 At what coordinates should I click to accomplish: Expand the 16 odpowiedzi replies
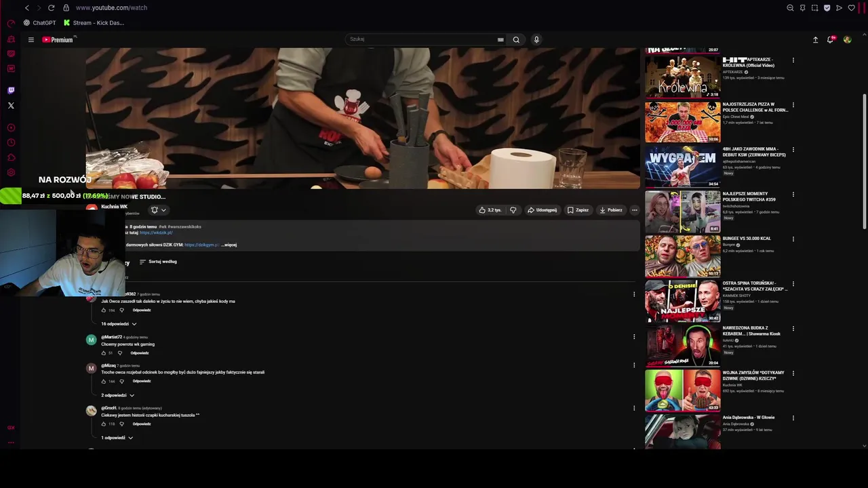(x=119, y=324)
